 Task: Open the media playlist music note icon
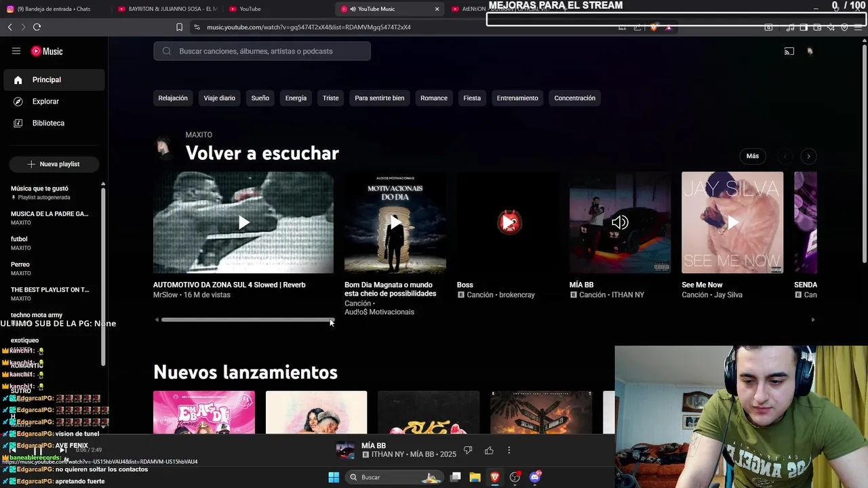[x=790, y=27]
